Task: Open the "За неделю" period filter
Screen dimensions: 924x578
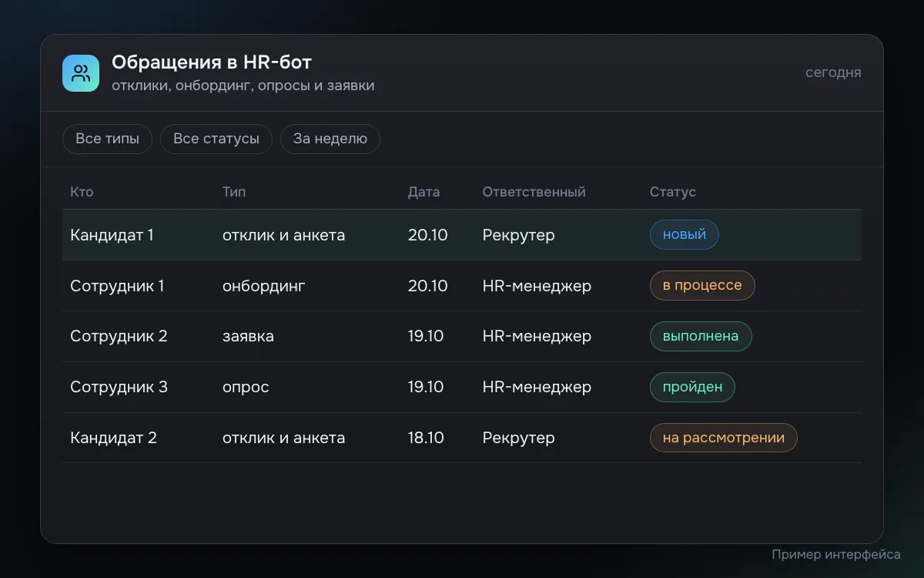Action: 330,139
